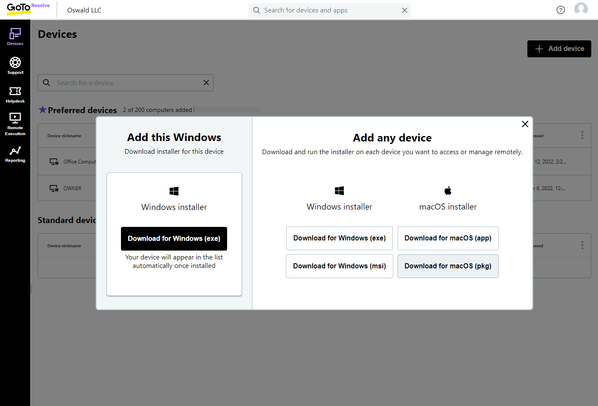Open the Preferred devices table options menu
598x406 pixels.
pos(582,135)
